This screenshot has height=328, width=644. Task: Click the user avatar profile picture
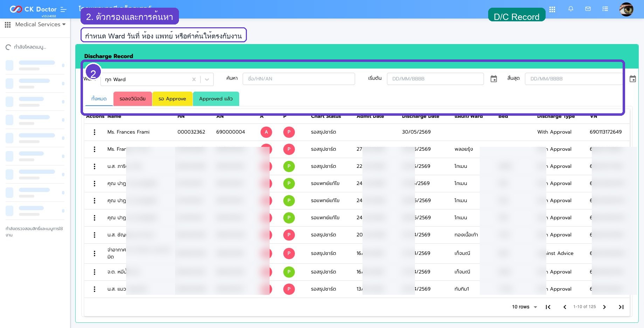[x=626, y=9]
